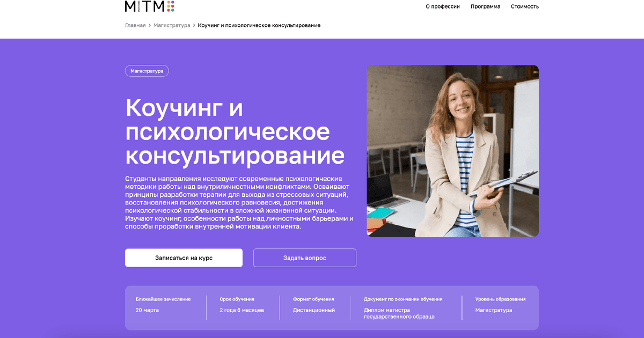Navigate to Главная in breadcrumbs
This screenshot has width=644, height=338.
(x=135, y=25)
